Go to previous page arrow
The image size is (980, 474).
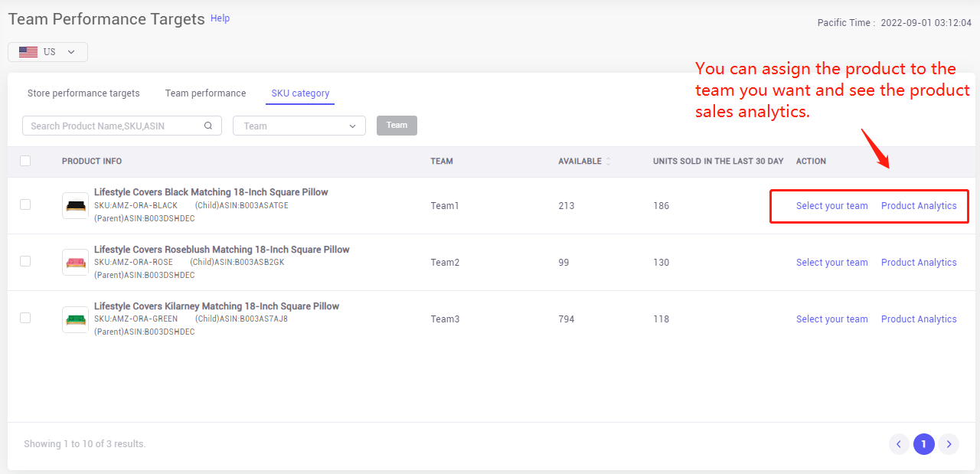coord(900,444)
